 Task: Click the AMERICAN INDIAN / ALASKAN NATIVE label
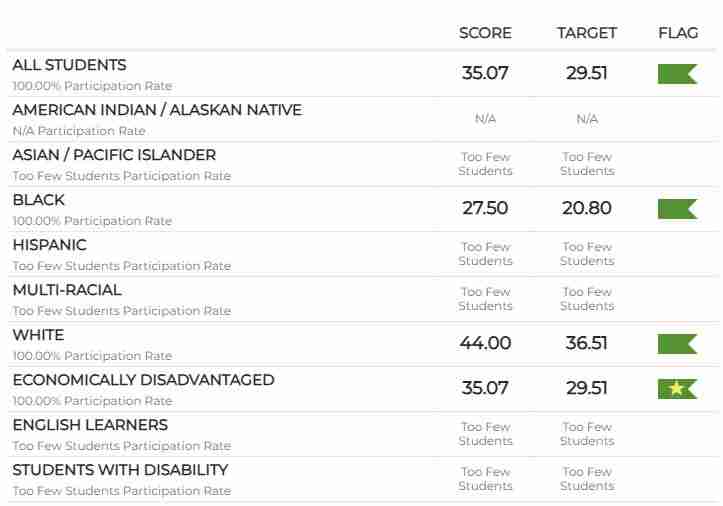tap(157, 110)
